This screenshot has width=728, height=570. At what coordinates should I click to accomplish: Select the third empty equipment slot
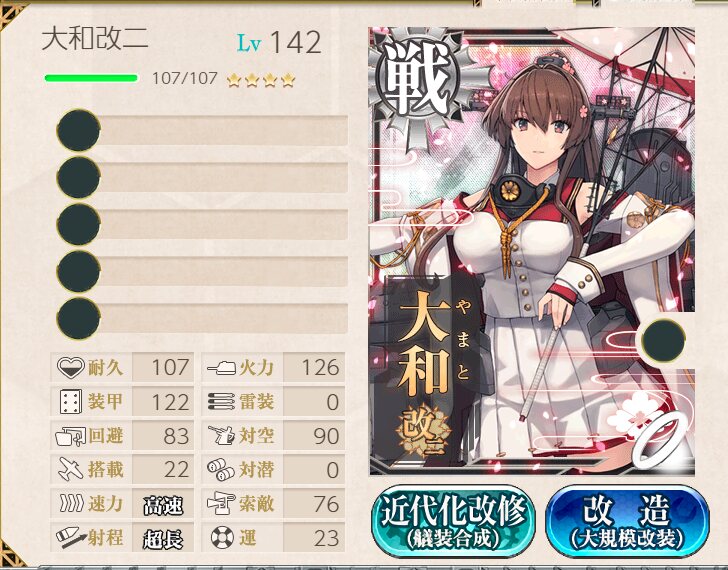point(202,224)
